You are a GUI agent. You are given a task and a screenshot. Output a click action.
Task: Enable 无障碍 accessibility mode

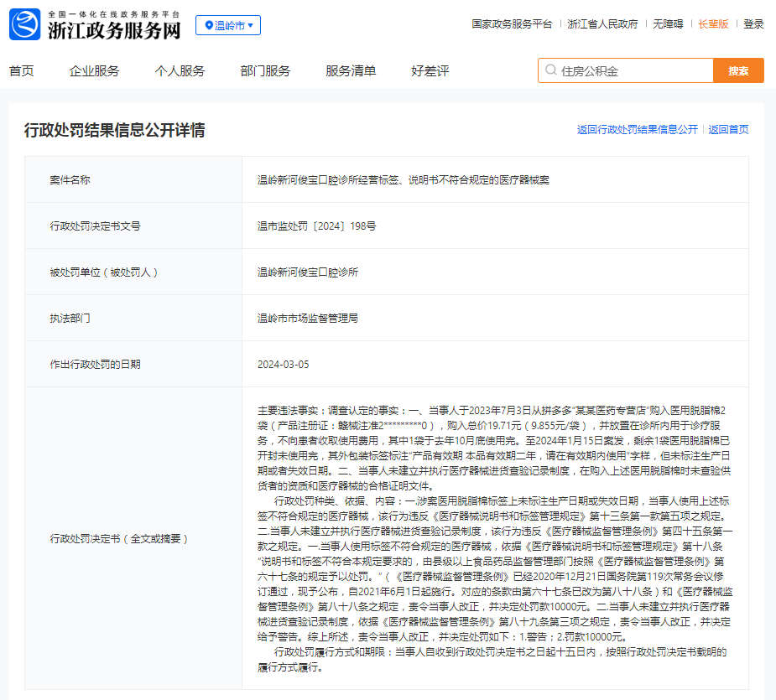tap(668, 24)
